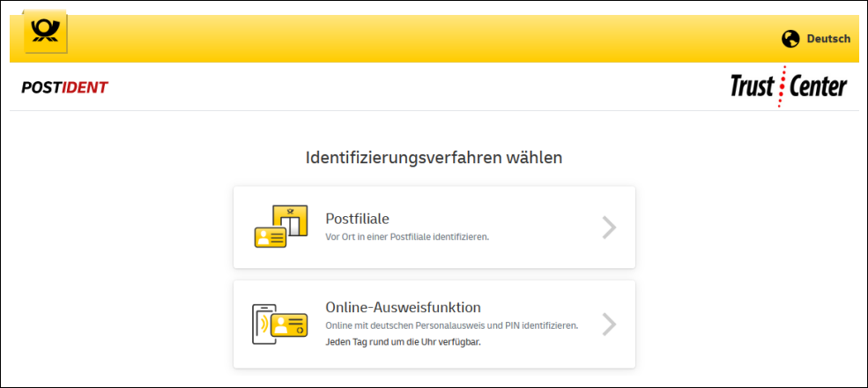Click the red dotted line in Trust Center logo

780,86
